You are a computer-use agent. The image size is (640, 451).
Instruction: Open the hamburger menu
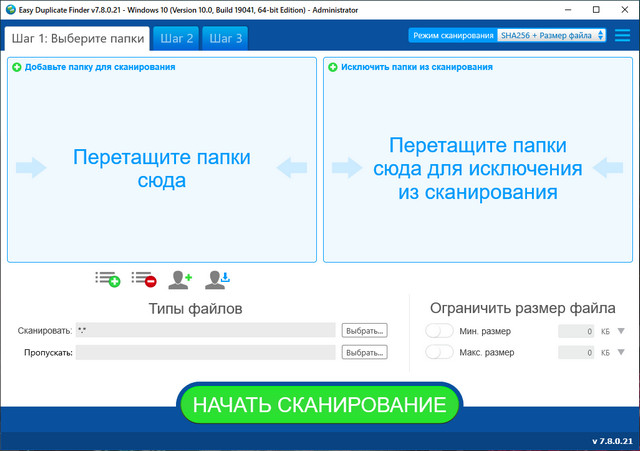pyautogui.click(x=622, y=36)
